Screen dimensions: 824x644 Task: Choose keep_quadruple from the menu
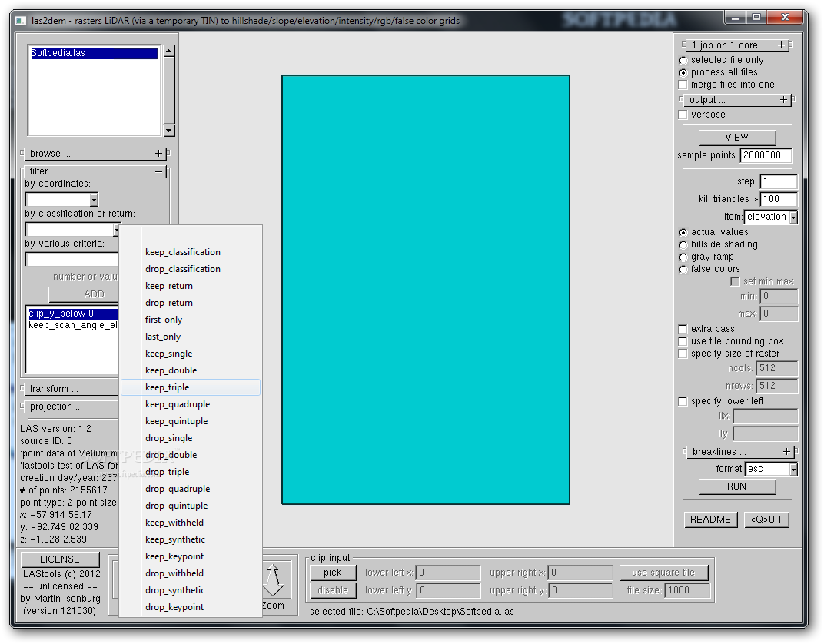click(191, 404)
